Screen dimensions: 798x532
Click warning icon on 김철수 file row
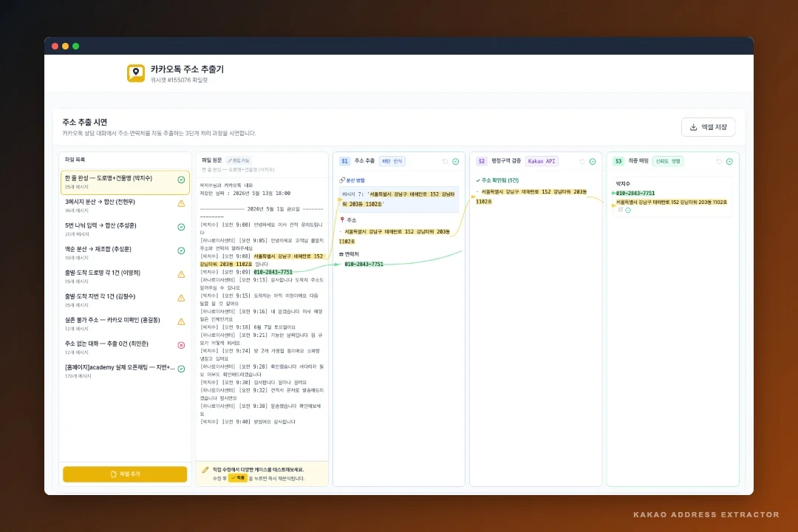click(181, 298)
